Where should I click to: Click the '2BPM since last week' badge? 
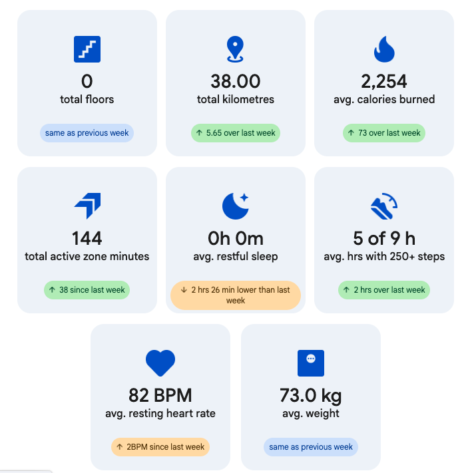pyautogui.click(x=160, y=447)
